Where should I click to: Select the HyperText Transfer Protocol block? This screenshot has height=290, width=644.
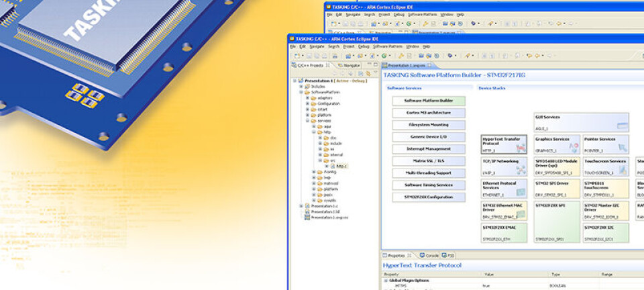pyautogui.click(x=504, y=144)
